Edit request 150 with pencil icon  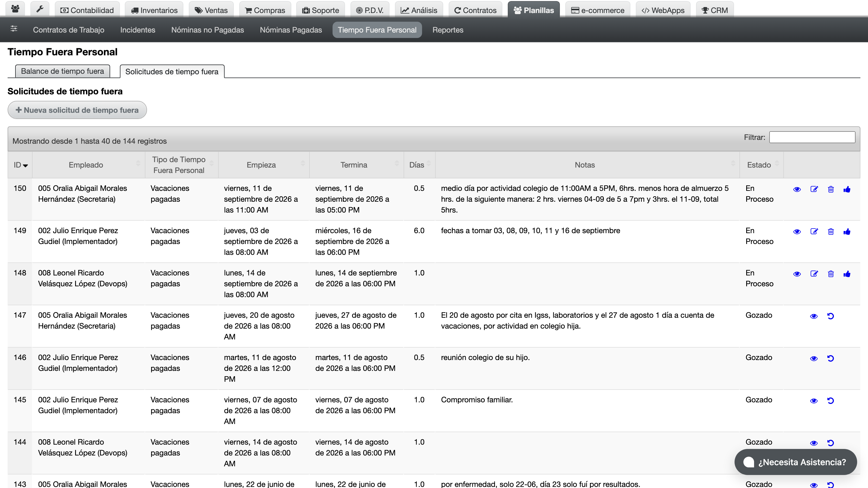[814, 189]
